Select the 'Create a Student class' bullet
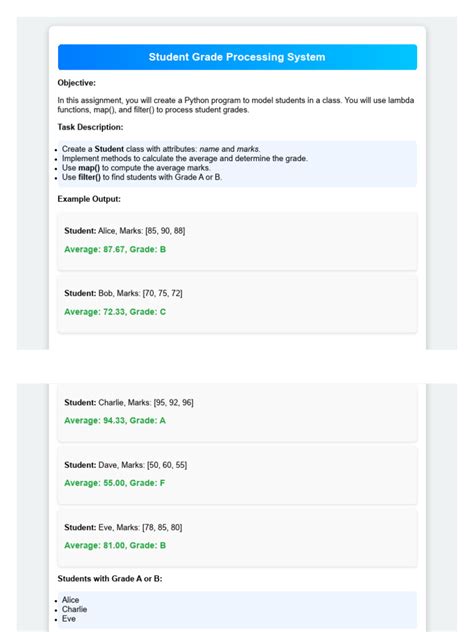Image resolution: width=474 pixels, height=632 pixels. point(161,149)
